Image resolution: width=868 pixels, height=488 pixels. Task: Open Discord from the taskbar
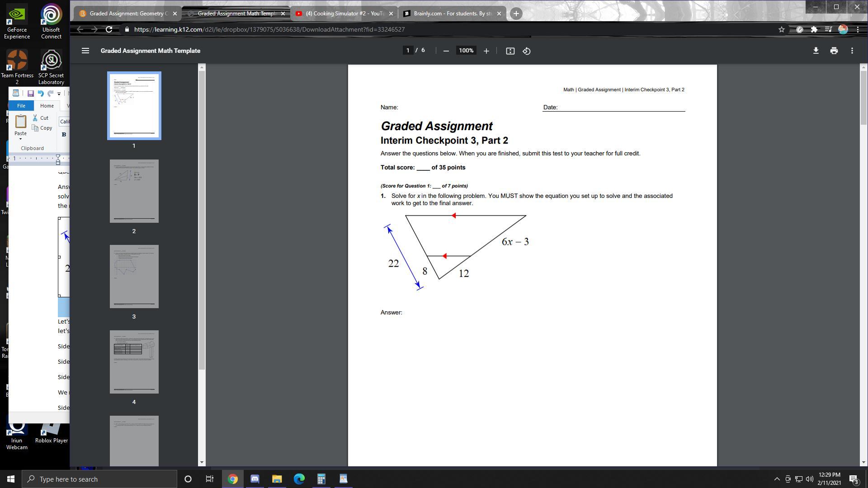(255, 479)
